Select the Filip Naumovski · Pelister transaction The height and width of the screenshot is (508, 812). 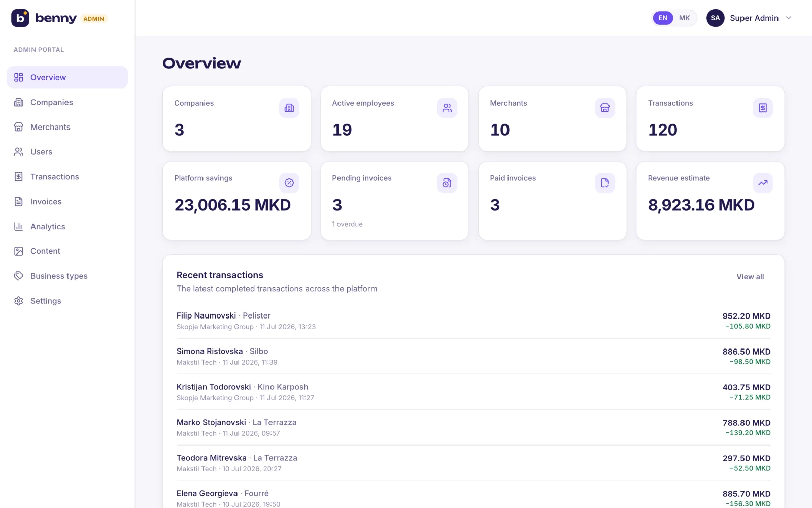pos(473,321)
